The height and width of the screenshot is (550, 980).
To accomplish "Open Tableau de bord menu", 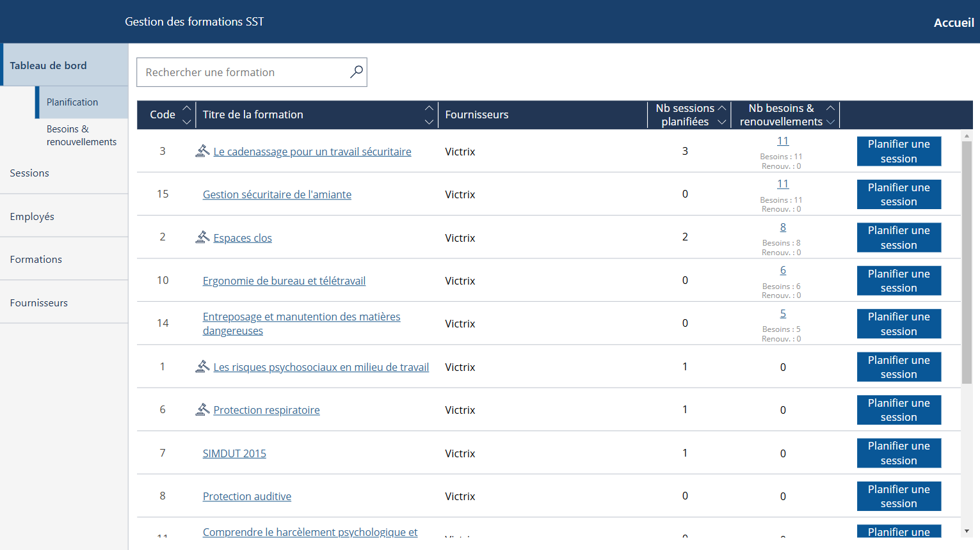I will click(x=65, y=65).
